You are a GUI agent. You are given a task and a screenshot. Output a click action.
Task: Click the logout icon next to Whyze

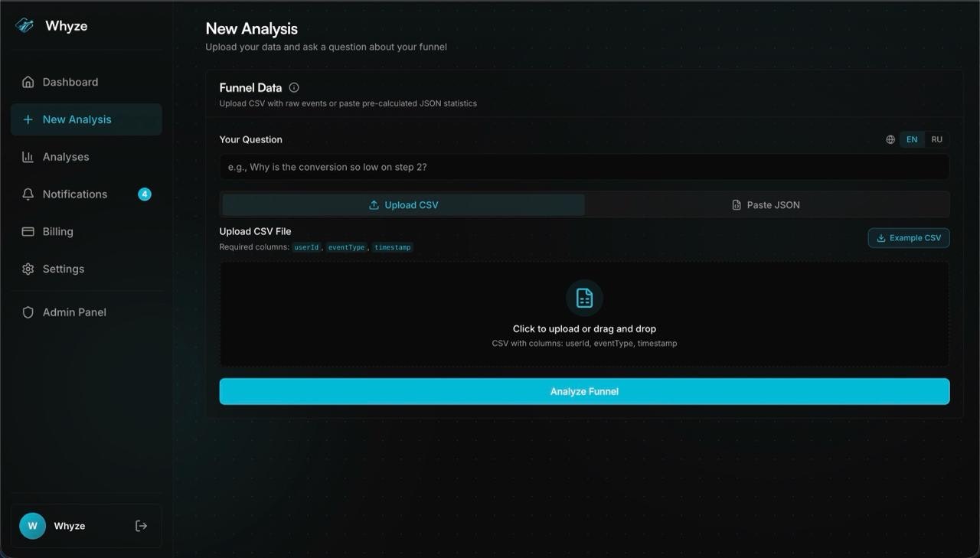(141, 525)
